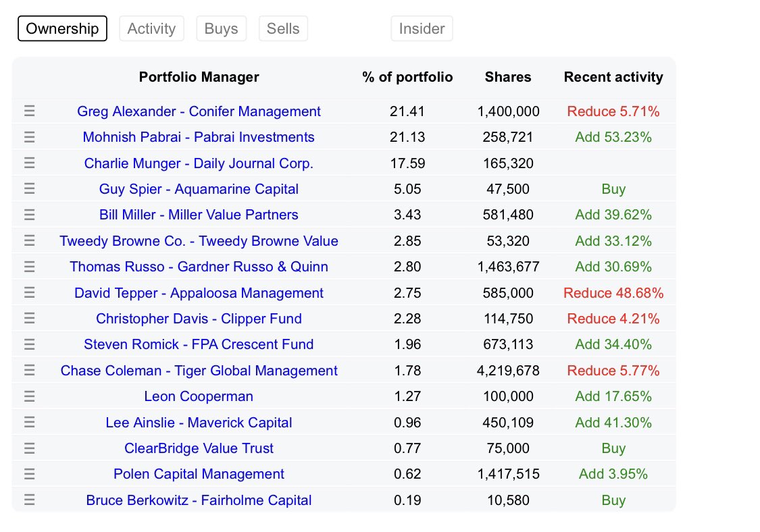Switch to the Buys tab
Screen dimensions: 760x532
[x=222, y=28]
